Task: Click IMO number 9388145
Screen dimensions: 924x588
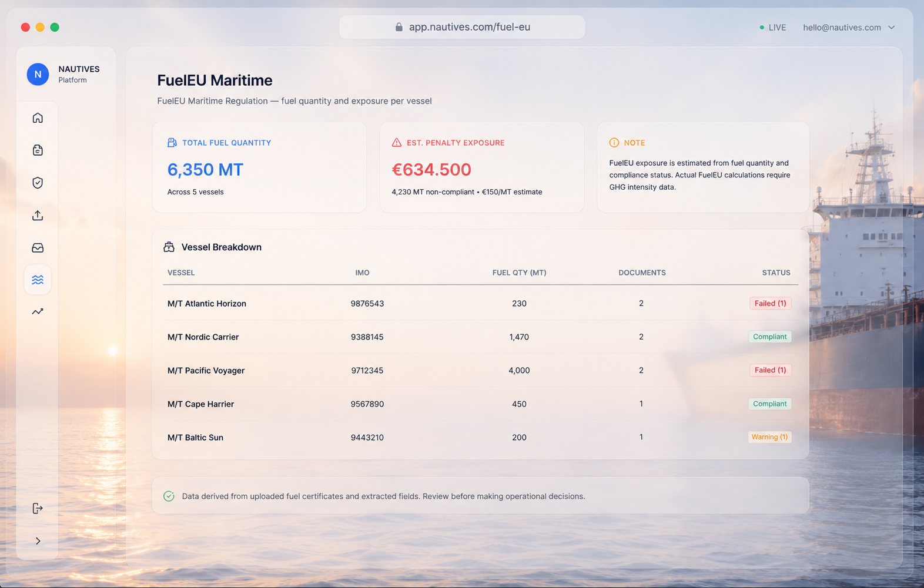Action: tap(367, 337)
